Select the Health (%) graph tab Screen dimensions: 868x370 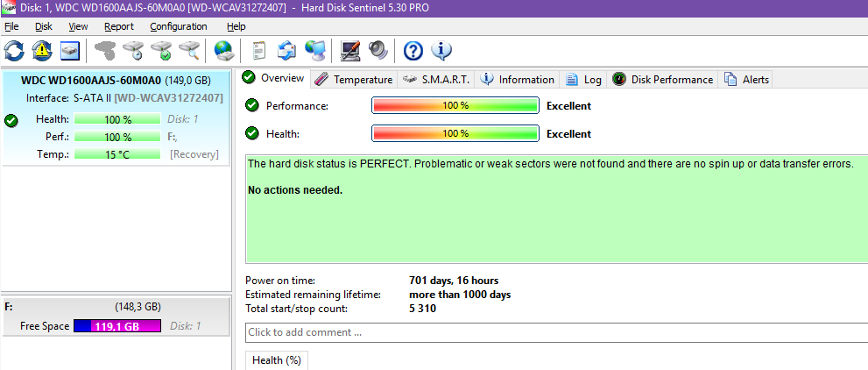tap(276, 360)
